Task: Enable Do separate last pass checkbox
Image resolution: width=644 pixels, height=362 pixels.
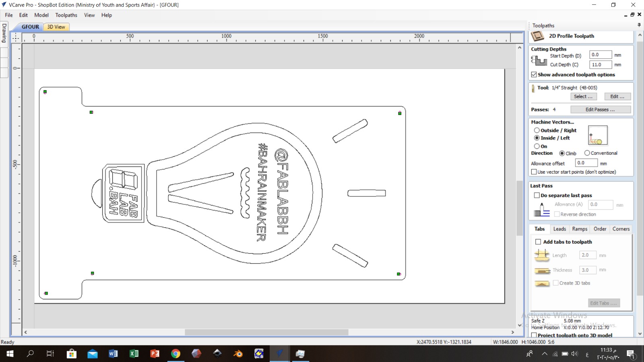Action: (537, 195)
